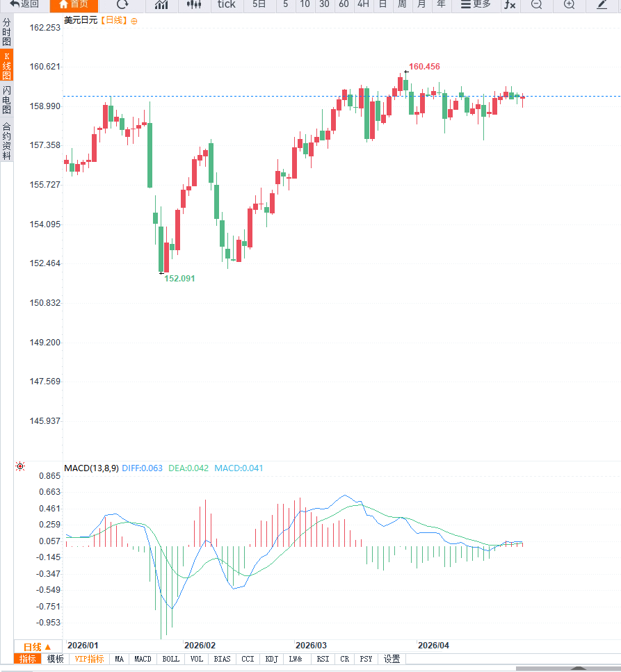Image resolution: width=621 pixels, height=672 pixels.
Task: Click the refresh icon in the top toolbar
Action: tap(122, 4)
